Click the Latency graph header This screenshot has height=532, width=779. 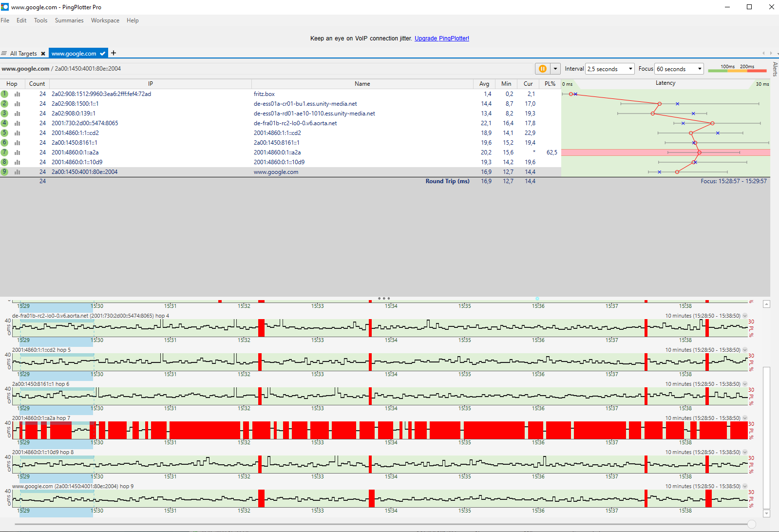coord(665,83)
